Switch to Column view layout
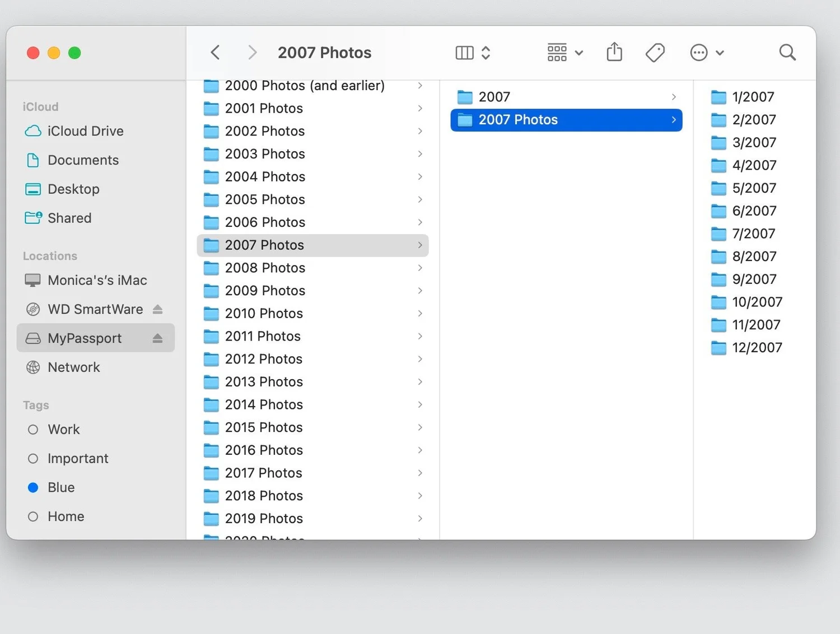840x634 pixels. click(464, 52)
